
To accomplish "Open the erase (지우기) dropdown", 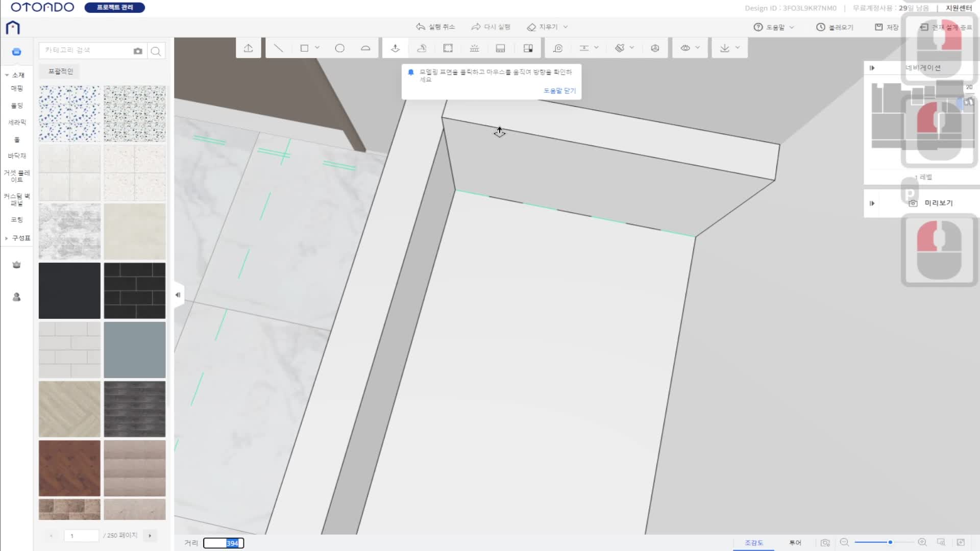I will pyautogui.click(x=566, y=27).
